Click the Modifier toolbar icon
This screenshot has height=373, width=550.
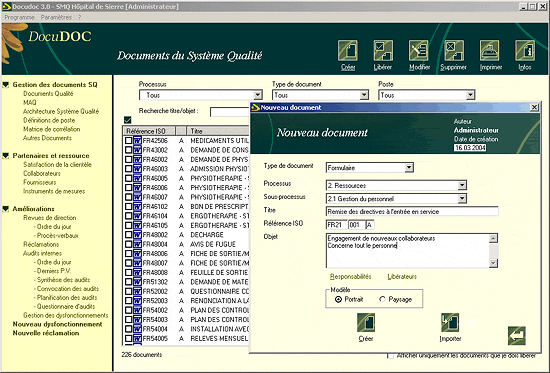point(418,51)
